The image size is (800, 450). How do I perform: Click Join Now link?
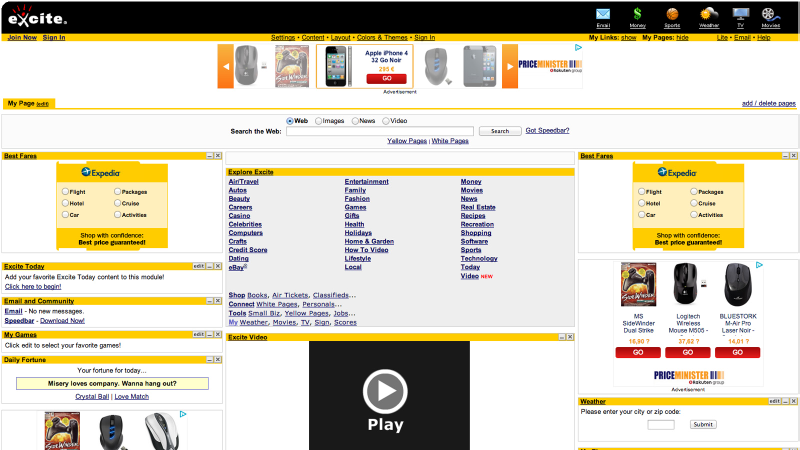22,38
